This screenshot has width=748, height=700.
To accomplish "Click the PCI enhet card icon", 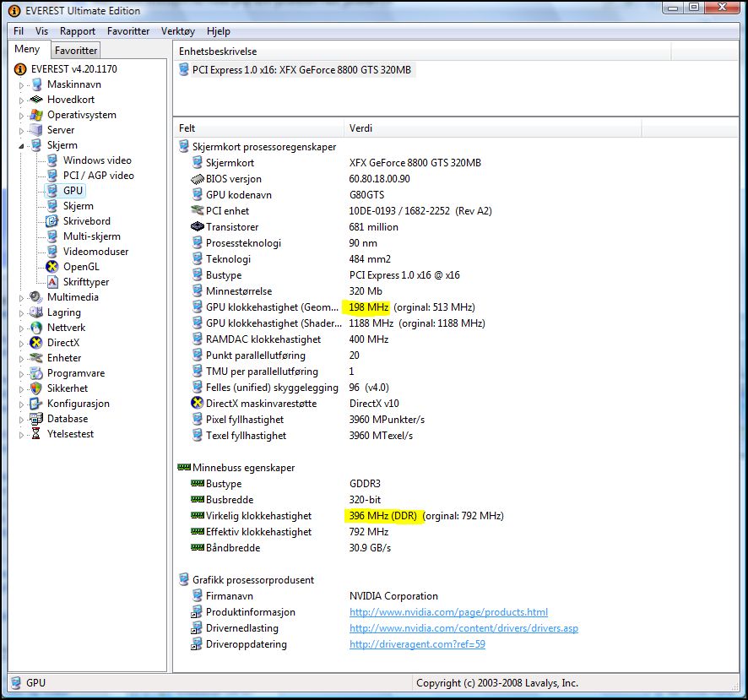I will pos(198,210).
